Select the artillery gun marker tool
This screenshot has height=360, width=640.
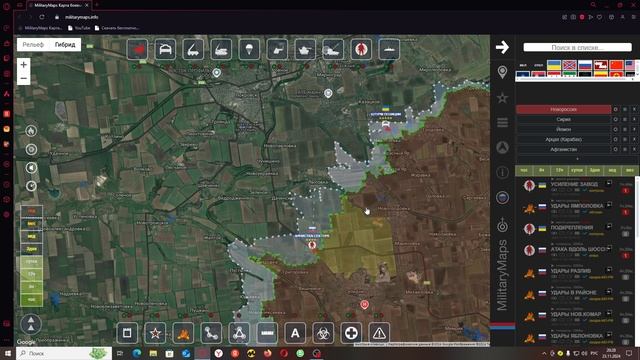click(333, 49)
